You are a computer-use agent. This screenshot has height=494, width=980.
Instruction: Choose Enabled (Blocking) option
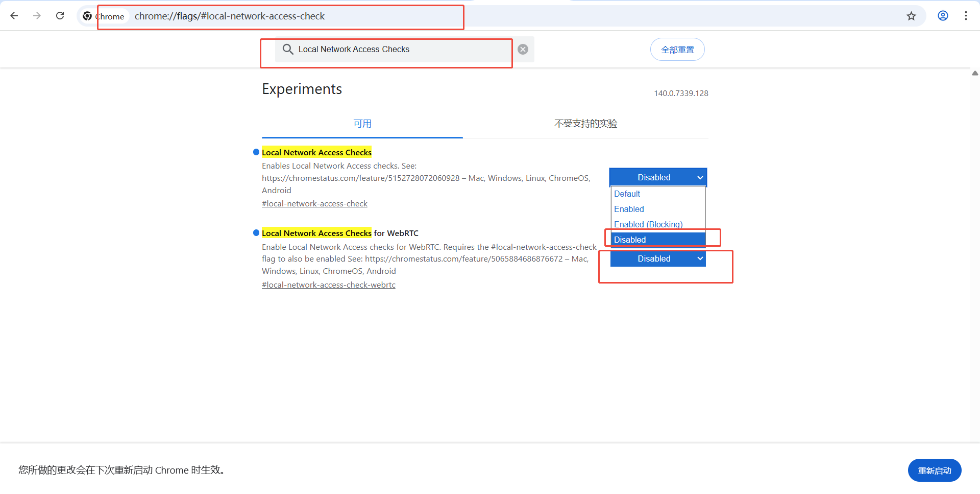648,224
